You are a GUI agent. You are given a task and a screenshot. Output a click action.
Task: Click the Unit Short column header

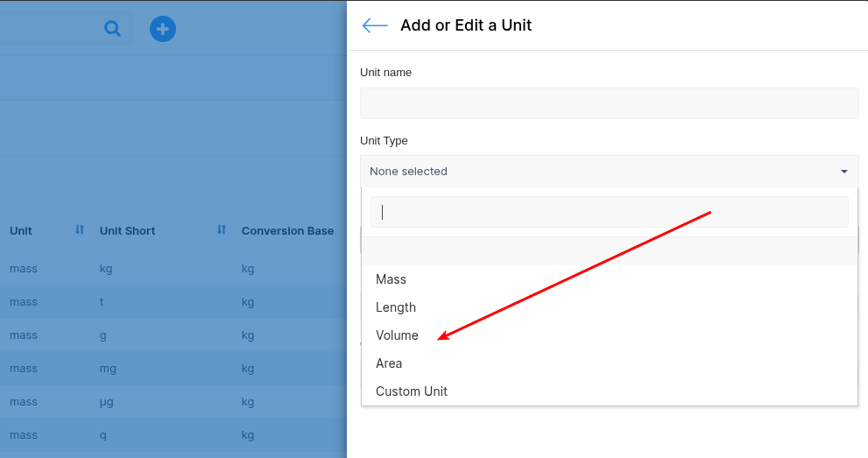[x=128, y=231]
